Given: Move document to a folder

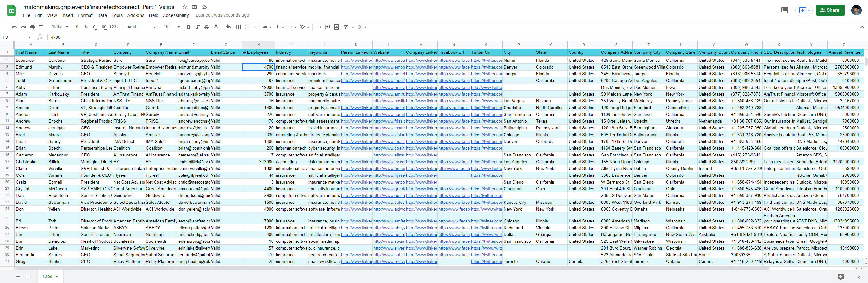Looking at the screenshot, I should (194, 7).
